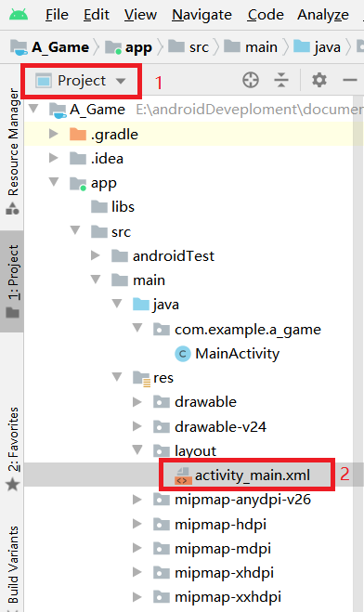Collapse the main folder arrow
Viewport: 364px width, 612px height.
(96, 280)
